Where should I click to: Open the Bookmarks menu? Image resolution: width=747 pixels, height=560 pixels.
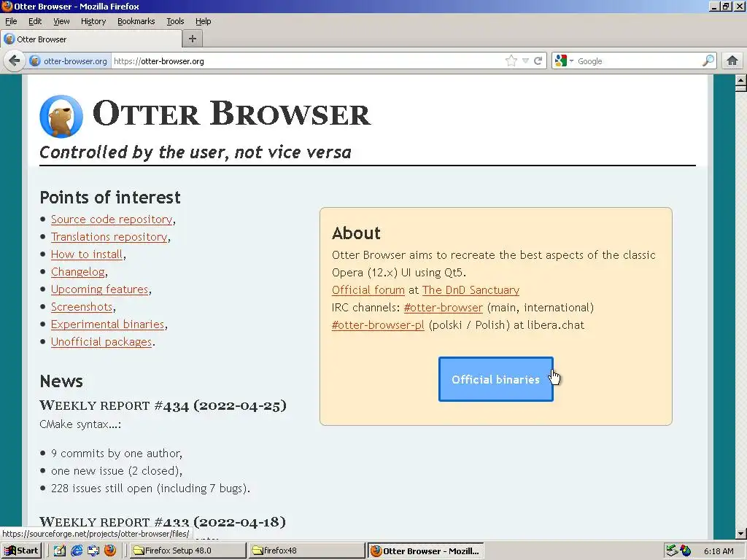click(x=136, y=21)
